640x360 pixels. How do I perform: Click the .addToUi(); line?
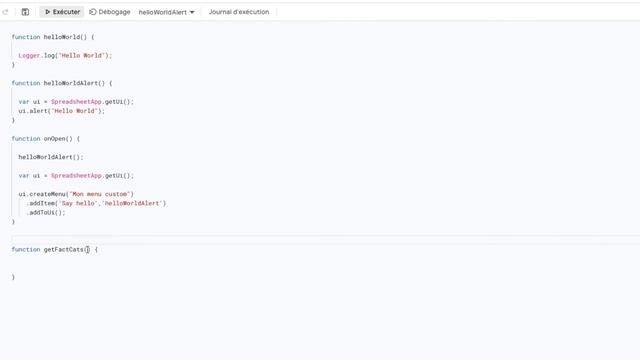click(46, 213)
